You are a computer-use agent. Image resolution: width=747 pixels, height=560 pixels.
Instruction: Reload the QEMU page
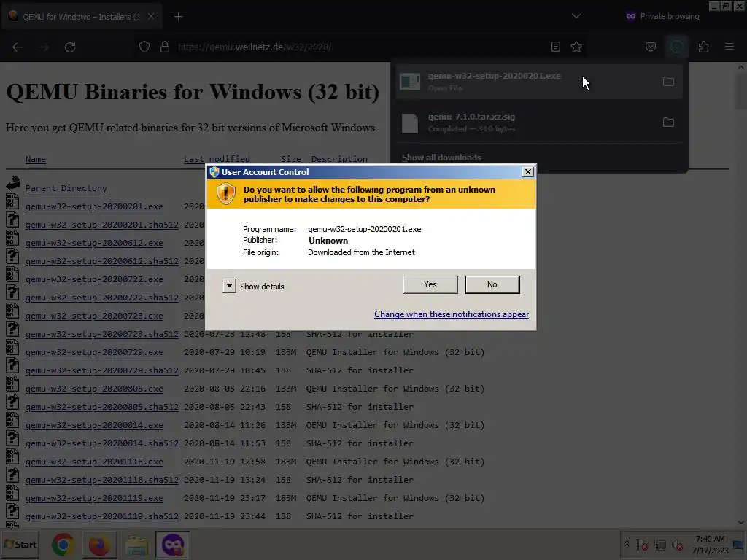click(x=70, y=47)
